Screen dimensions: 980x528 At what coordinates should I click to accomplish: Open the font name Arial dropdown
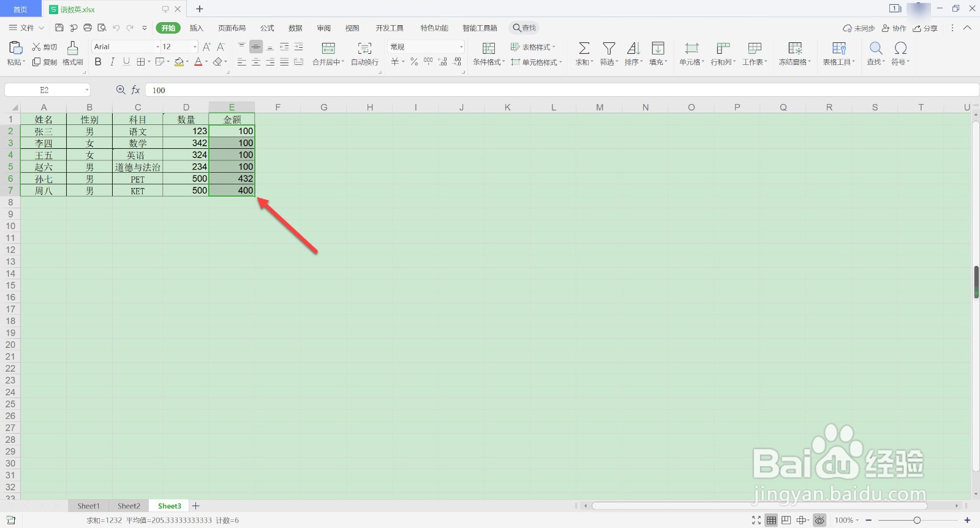157,47
